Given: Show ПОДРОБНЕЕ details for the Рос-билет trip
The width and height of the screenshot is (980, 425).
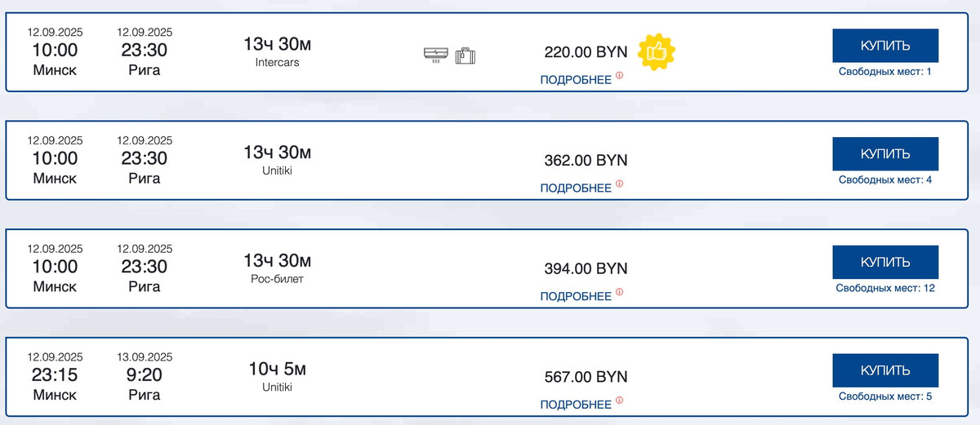Looking at the screenshot, I should pyautogui.click(x=576, y=296).
